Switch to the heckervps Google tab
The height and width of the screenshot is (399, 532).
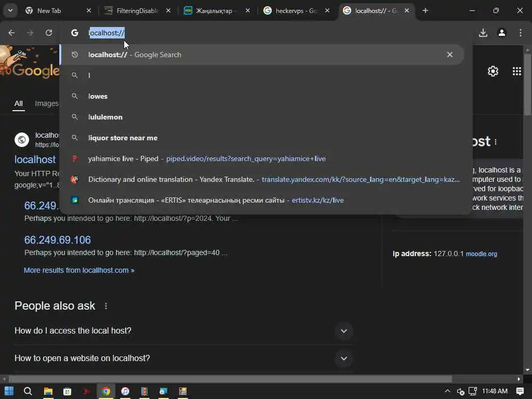[296, 11]
